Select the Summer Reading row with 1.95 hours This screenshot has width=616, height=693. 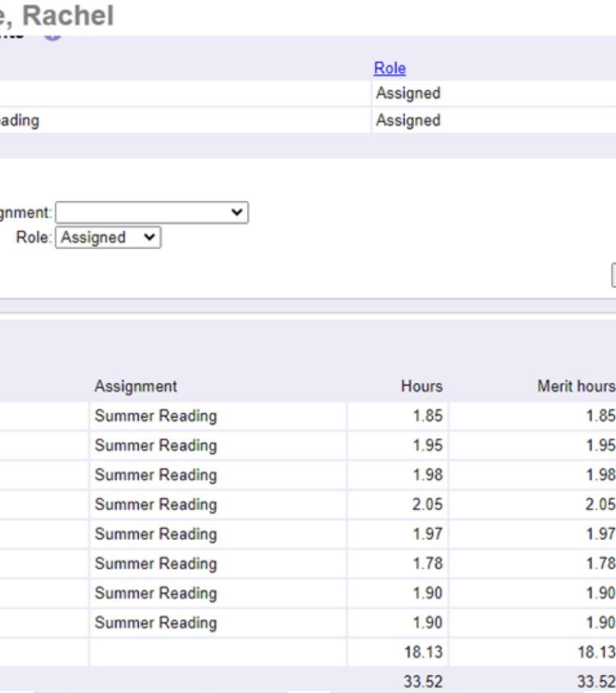pyautogui.click(x=155, y=445)
